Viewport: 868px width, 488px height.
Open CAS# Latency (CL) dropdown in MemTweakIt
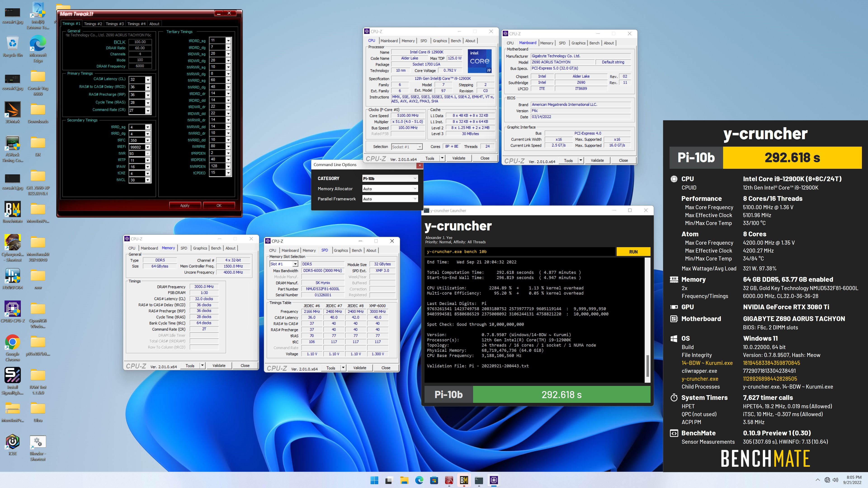click(148, 80)
